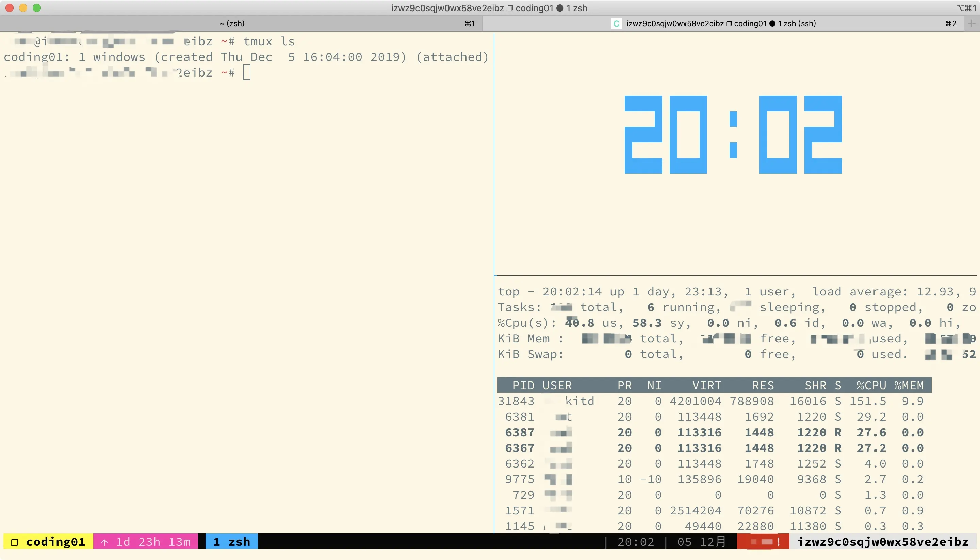This screenshot has width=980, height=560.
Task: Click the hostname in the tmux status bar
Action: 883,542
